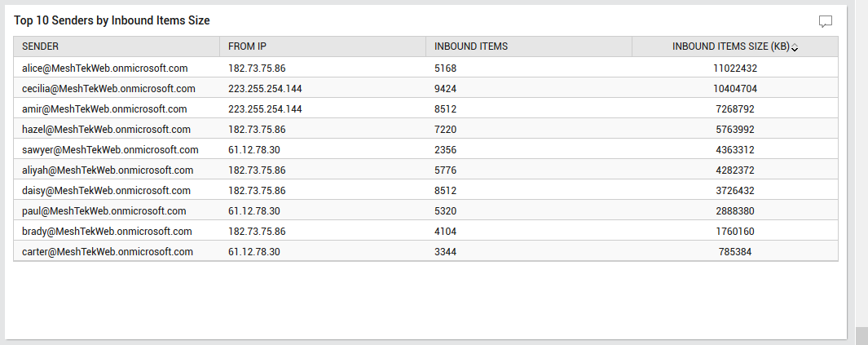Toggle sort arrow on Inbound Items Size
This screenshot has width=868, height=345.
point(795,47)
